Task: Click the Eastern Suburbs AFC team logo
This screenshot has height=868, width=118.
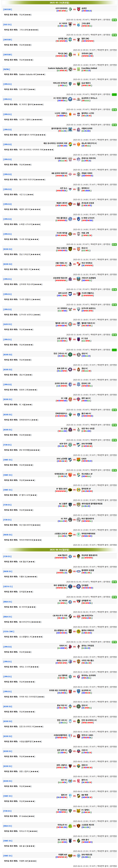Action: tap(70, 69)
